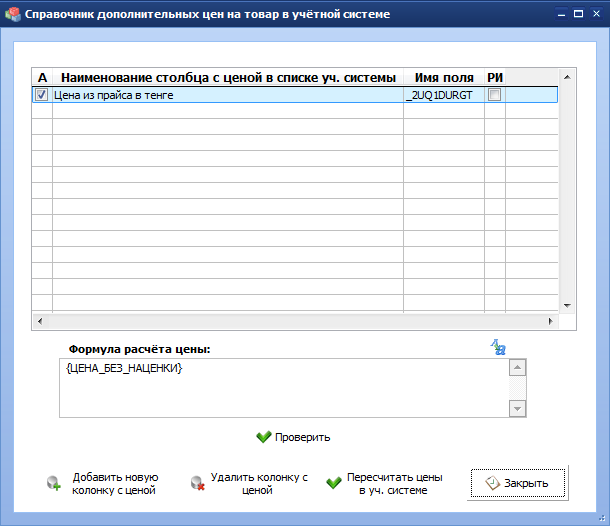Click the table's horizontal scrollbar right arrow

pyautogui.click(x=550, y=321)
